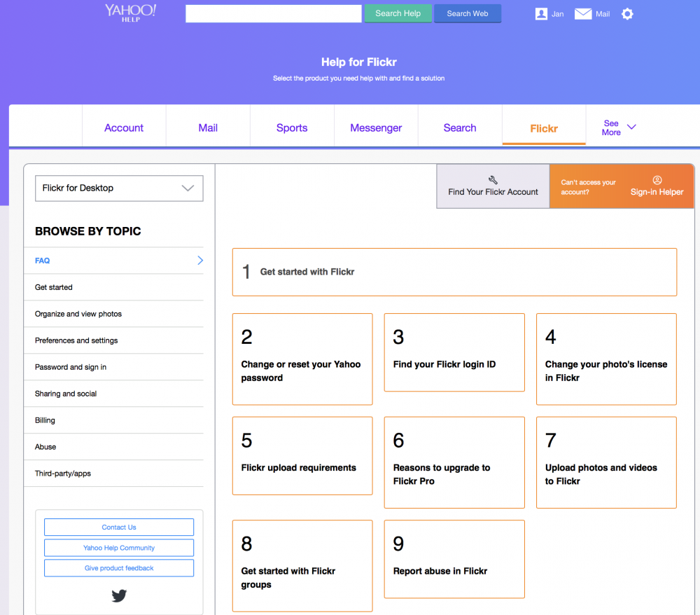The width and height of the screenshot is (700, 615).
Task: Expand the FAQ topic arrow
Action: click(x=200, y=261)
